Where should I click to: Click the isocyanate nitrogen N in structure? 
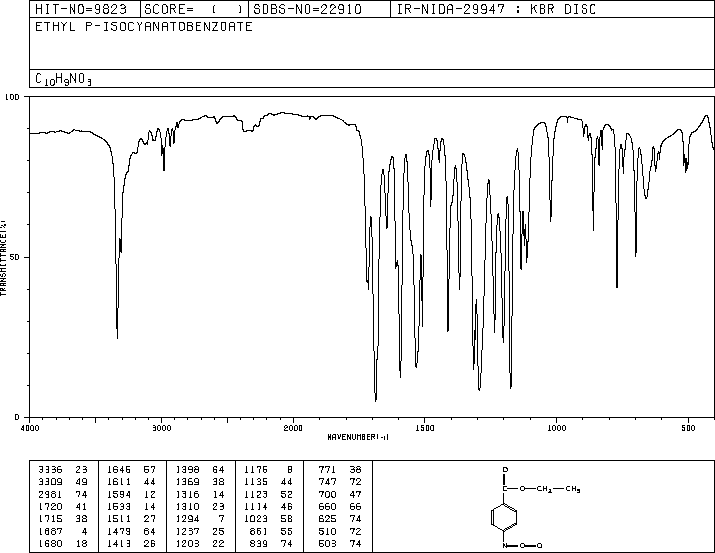(505, 546)
